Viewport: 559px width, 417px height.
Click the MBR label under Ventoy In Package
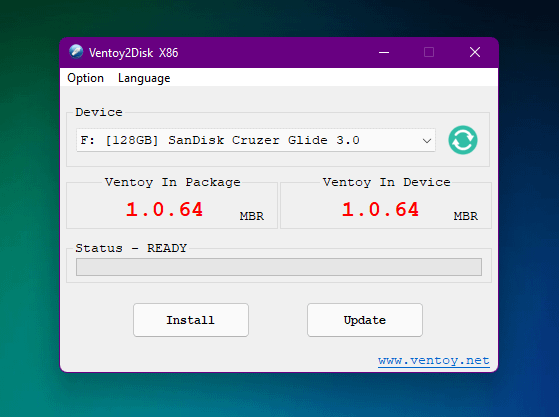[252, 216]
